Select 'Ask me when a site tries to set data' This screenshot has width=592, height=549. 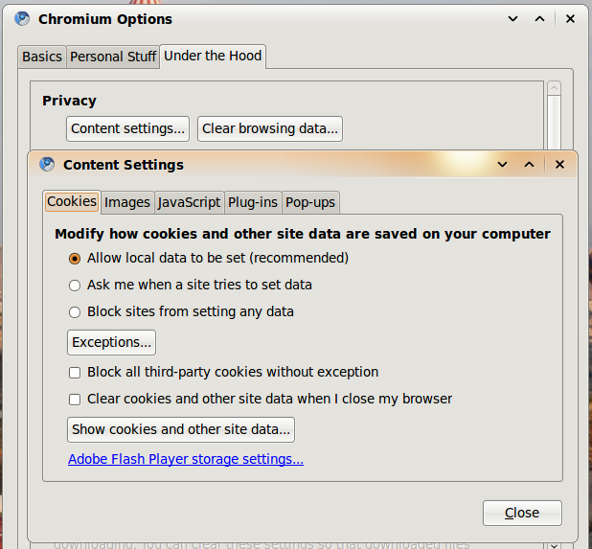(74, 285)
